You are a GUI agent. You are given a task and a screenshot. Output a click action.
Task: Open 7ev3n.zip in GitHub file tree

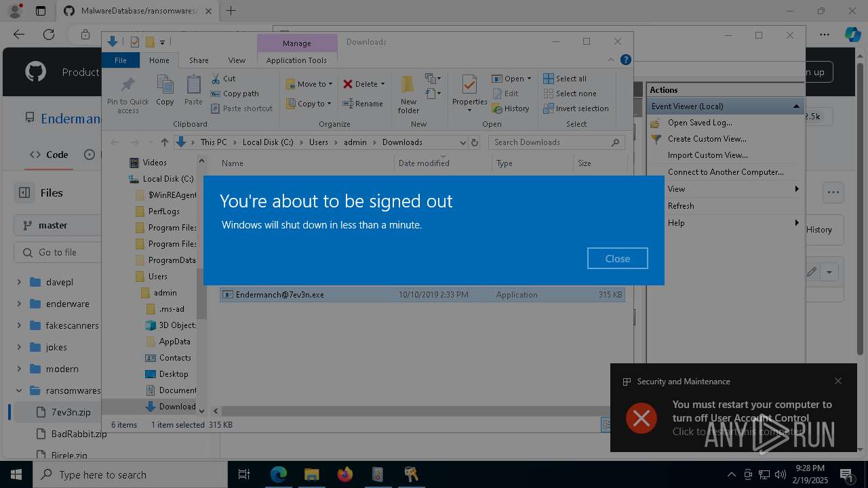71,412
